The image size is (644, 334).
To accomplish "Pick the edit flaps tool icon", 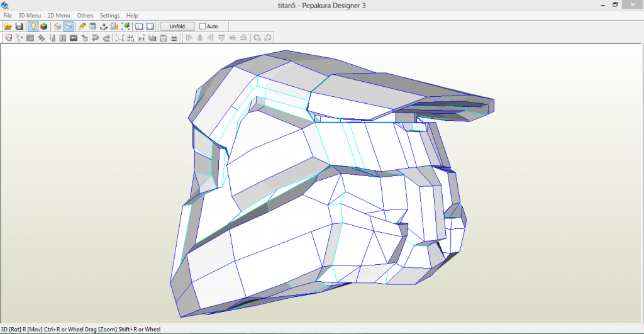I will 30,38.
